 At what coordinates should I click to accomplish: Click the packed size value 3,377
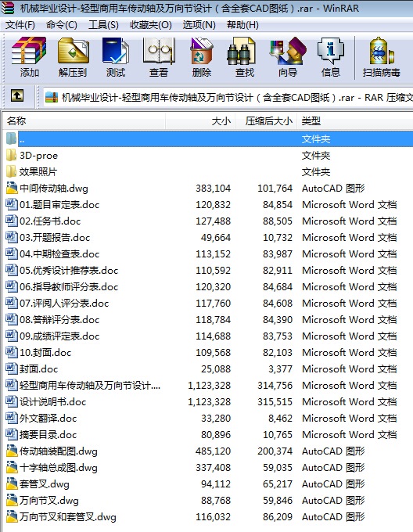(280, 368)
